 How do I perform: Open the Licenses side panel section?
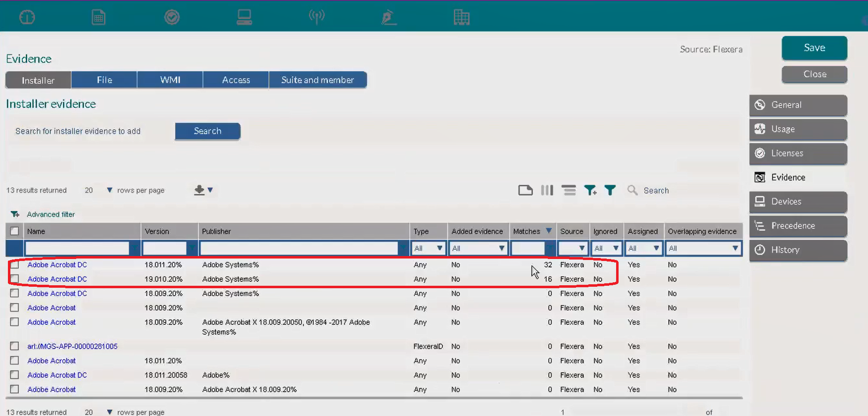tap(798, 154)
